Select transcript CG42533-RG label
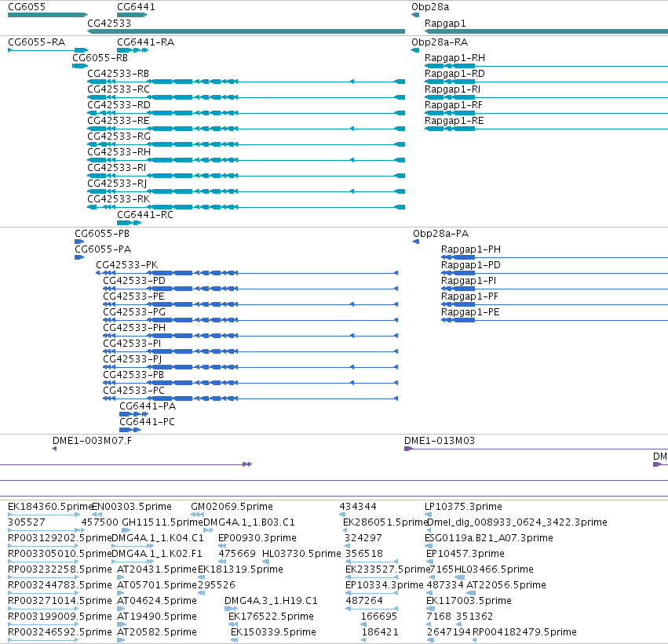 (x=119, y=136)
